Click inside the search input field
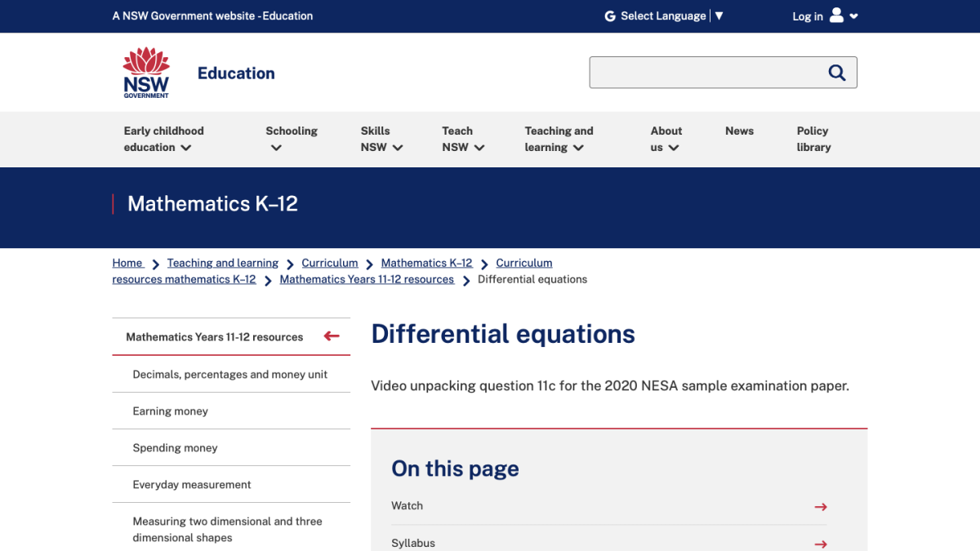The image size is (980, 551). [x=710, y=72]
